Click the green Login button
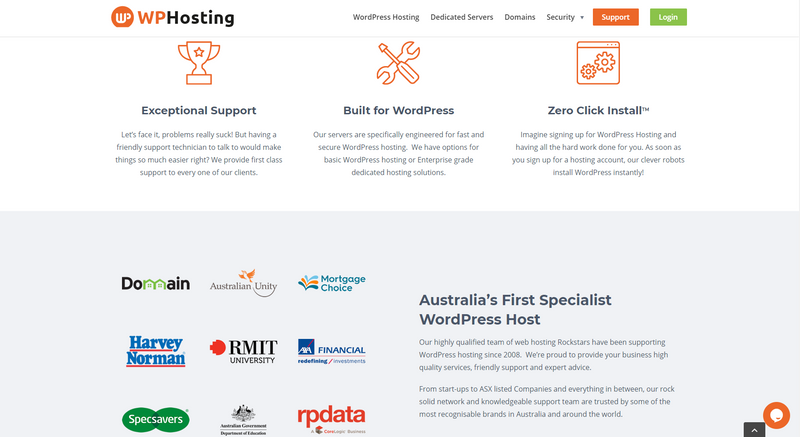 pyautogui.click(x=668, y=17)
